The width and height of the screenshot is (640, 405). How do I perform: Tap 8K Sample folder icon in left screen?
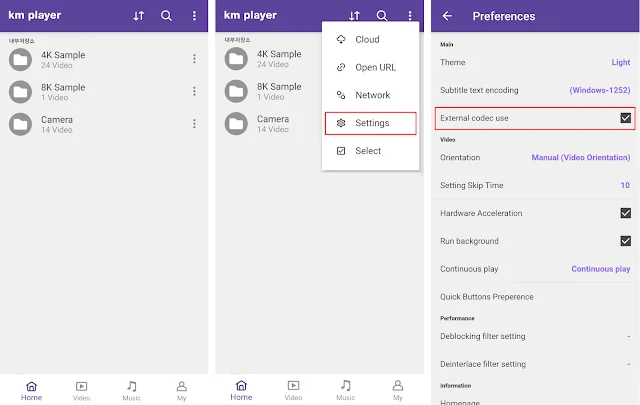click(x=20, y=92)
